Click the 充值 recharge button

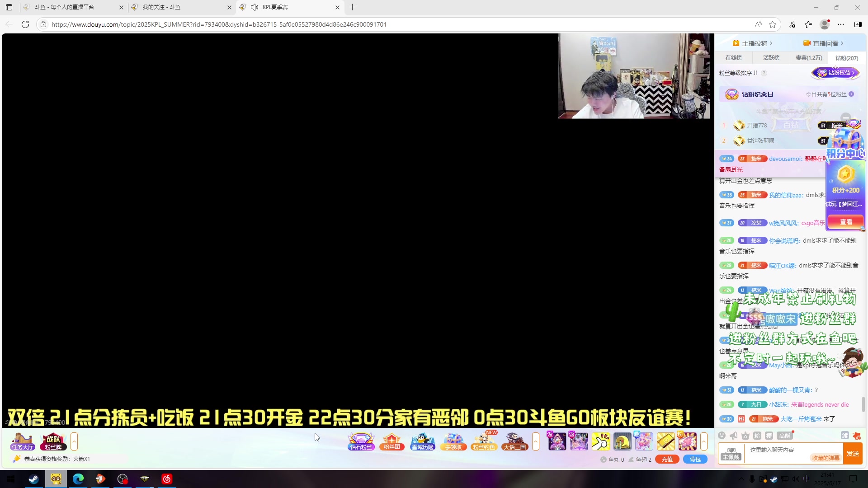tap(667, 459)
